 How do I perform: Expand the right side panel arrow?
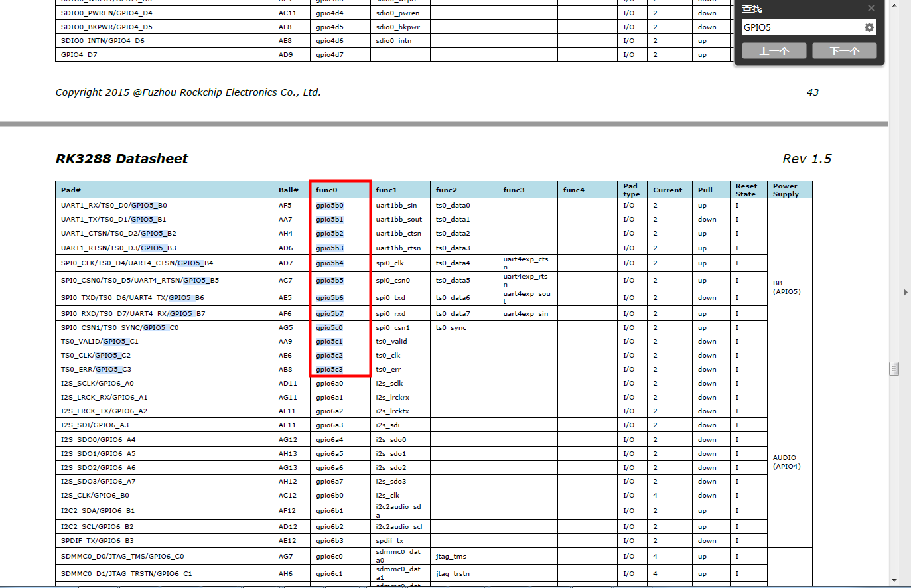coord(906,292)
